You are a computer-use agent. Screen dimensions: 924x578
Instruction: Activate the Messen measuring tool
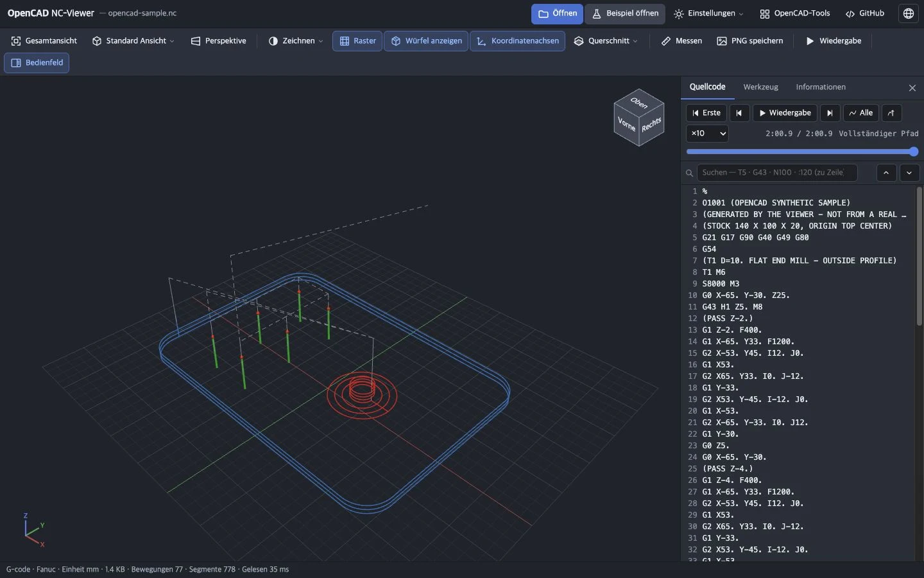pos(681,41)
